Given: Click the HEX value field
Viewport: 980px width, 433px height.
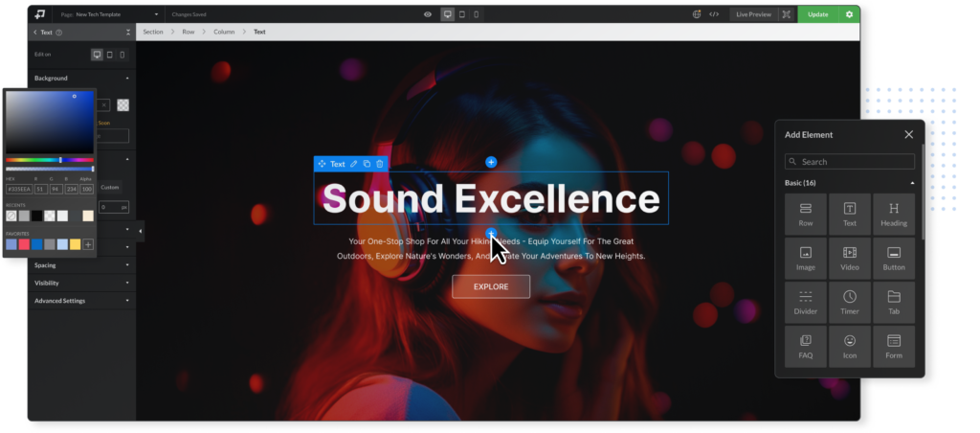Looking at the screenshot, I should [x=19, y=189].
